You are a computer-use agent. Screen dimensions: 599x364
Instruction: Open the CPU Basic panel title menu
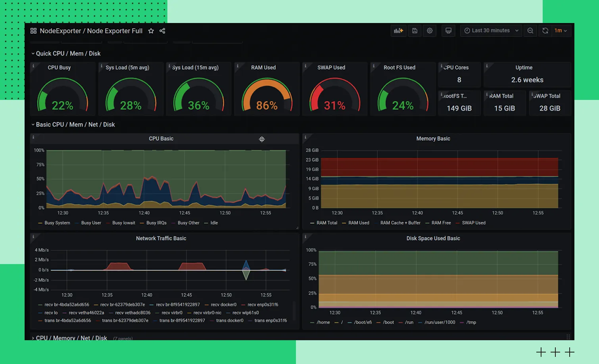[x=161, y=138]
